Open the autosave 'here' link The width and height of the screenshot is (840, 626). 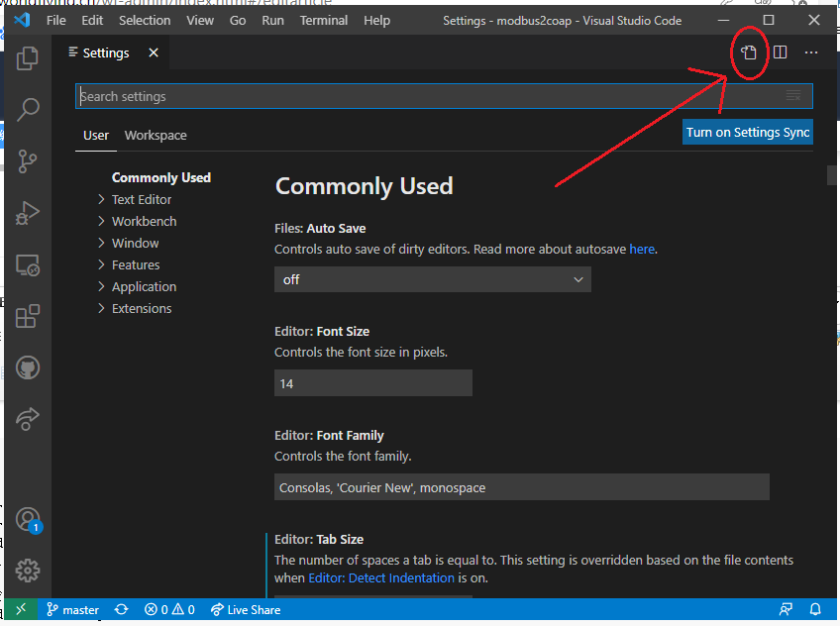(x=642, y=249)
